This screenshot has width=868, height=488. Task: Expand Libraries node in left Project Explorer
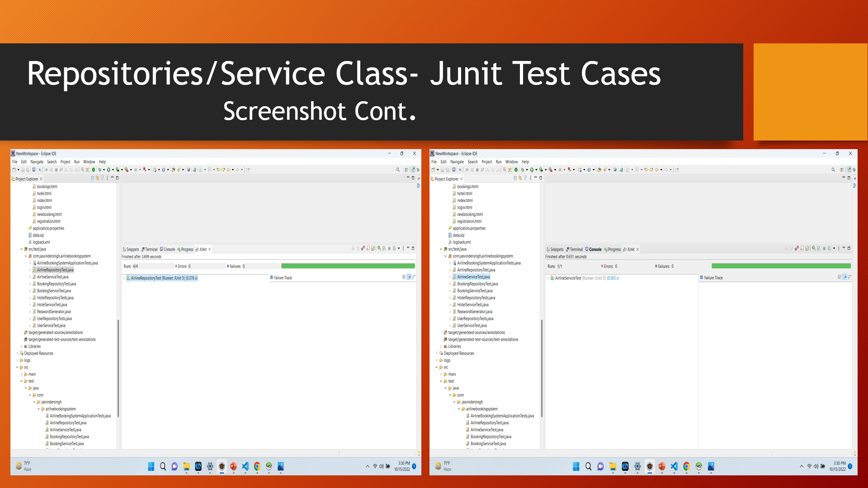21,347
